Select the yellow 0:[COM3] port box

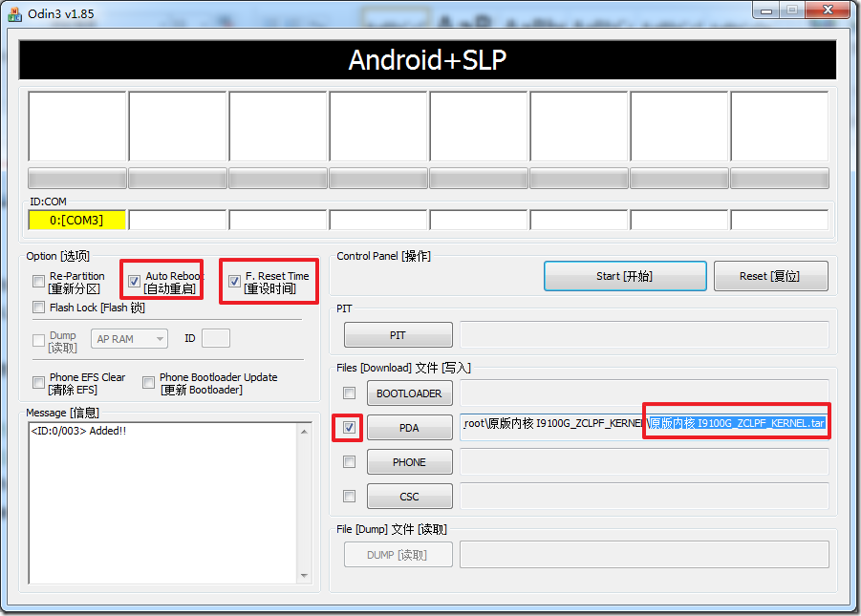(x=76, y=221)
